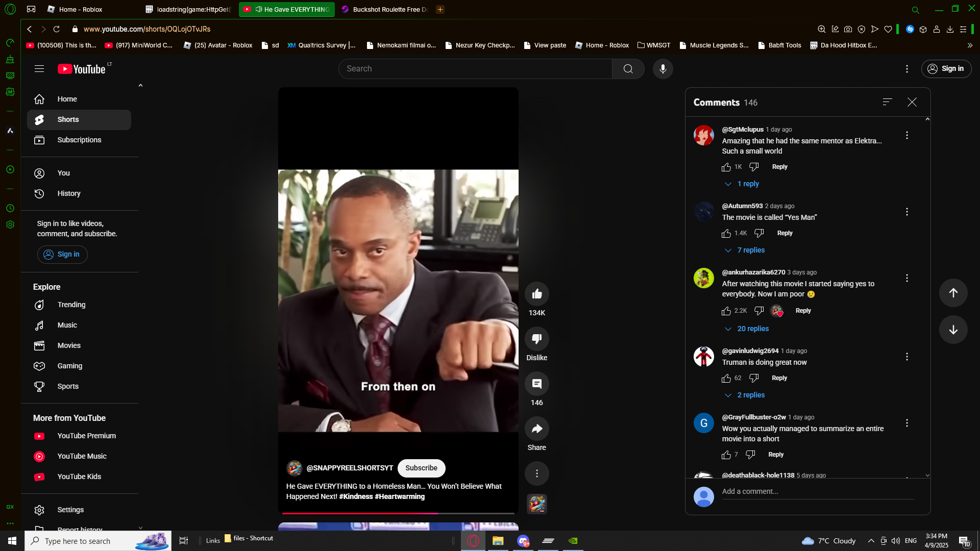
Task: Switch to the Buckshot Roulette browser tab
Action: pos(384,9)
